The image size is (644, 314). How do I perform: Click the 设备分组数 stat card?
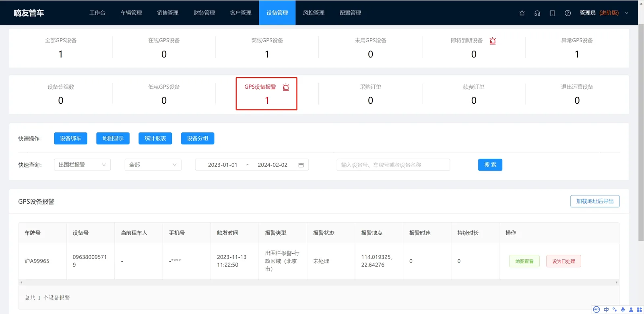[x=61, y=94]
